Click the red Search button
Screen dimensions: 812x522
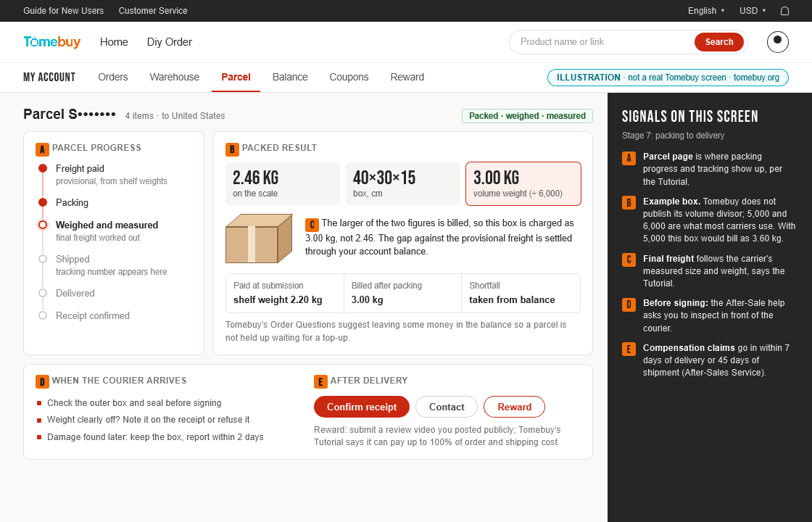pyautogui.click(x=718, y=42)
